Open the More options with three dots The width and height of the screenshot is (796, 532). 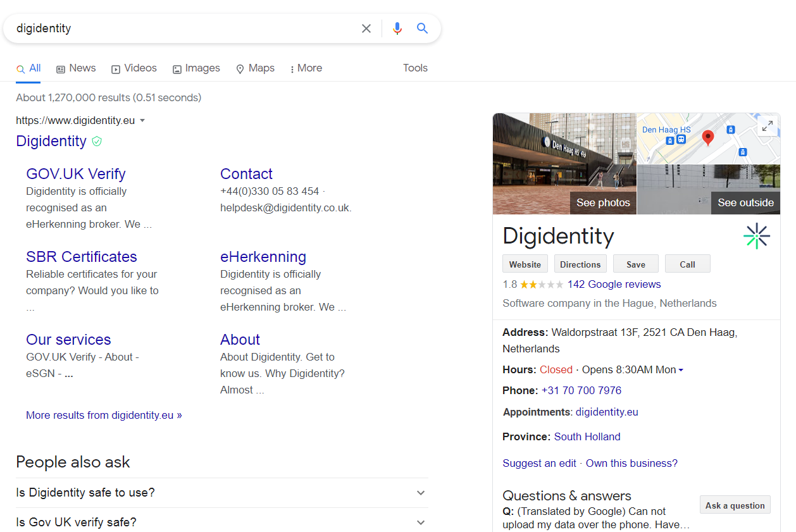coord(306,68)
